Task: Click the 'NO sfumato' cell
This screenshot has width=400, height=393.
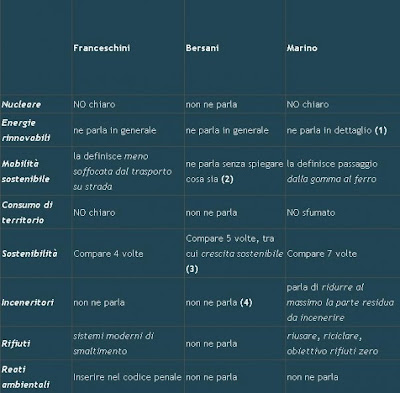Action: pyautogui.click(x=311, y=212)
